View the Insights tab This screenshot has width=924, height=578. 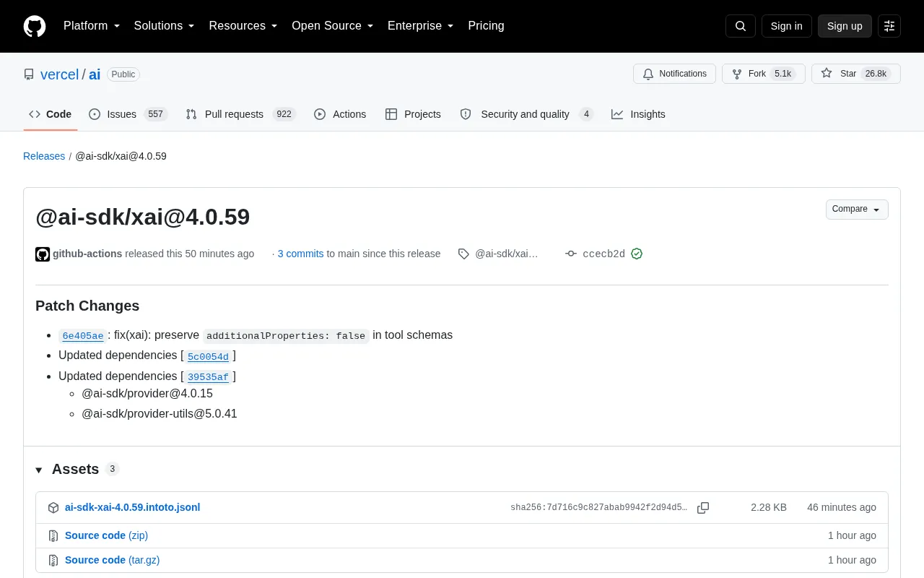point(638,114)
